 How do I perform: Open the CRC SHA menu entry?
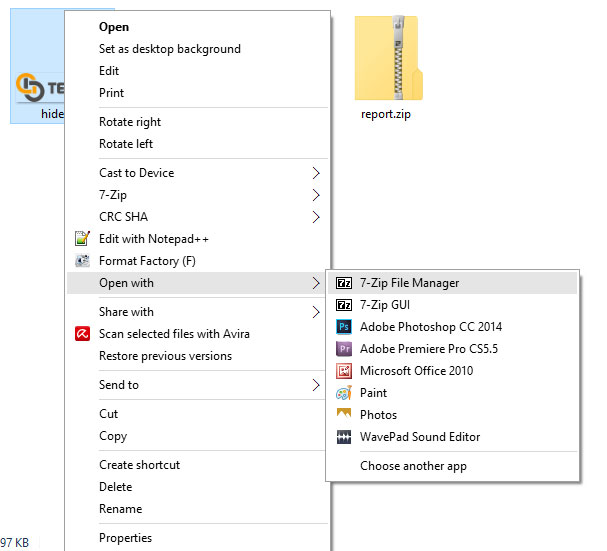197,217
